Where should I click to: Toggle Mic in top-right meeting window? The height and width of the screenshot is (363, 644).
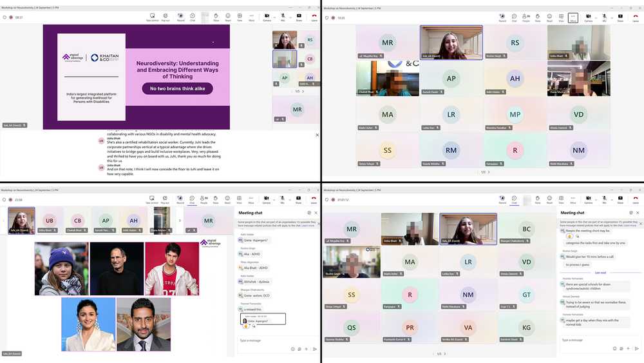click(604, 17)
